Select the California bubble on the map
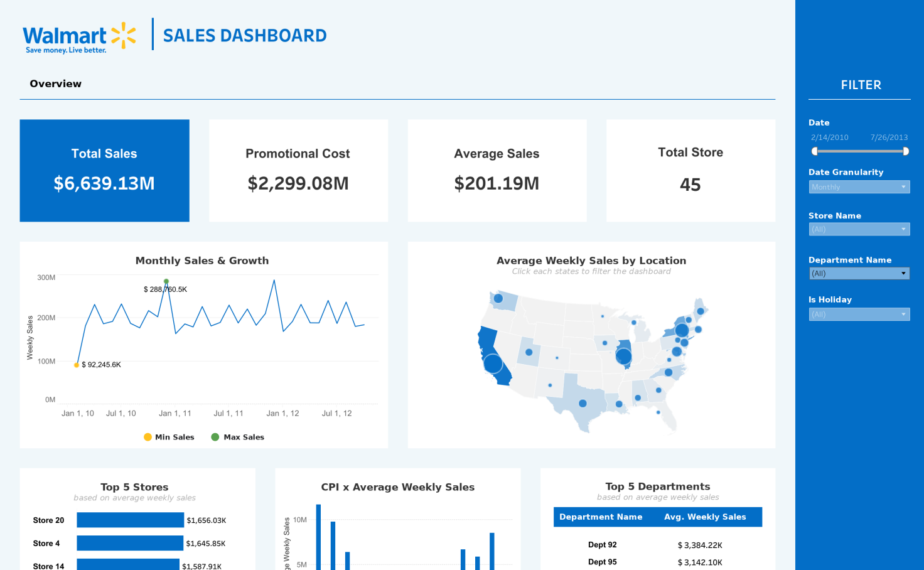 pos(493,363)
